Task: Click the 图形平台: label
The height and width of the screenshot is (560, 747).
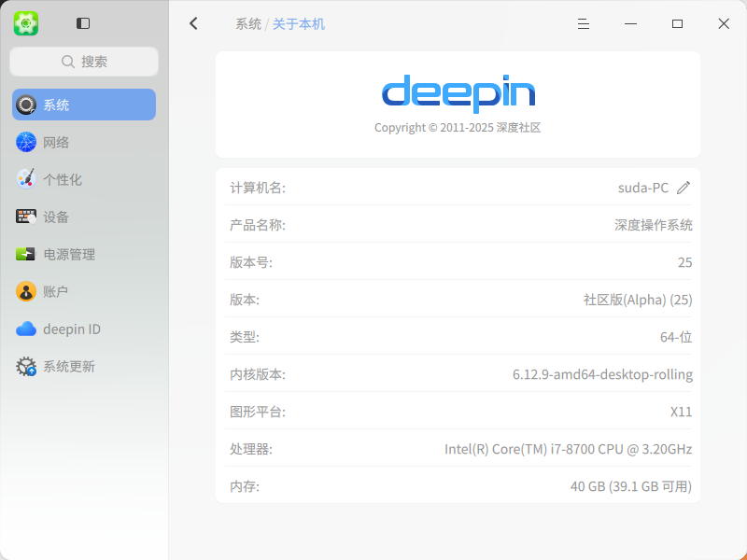Action: pyautogui.click(x=258, y=412)
